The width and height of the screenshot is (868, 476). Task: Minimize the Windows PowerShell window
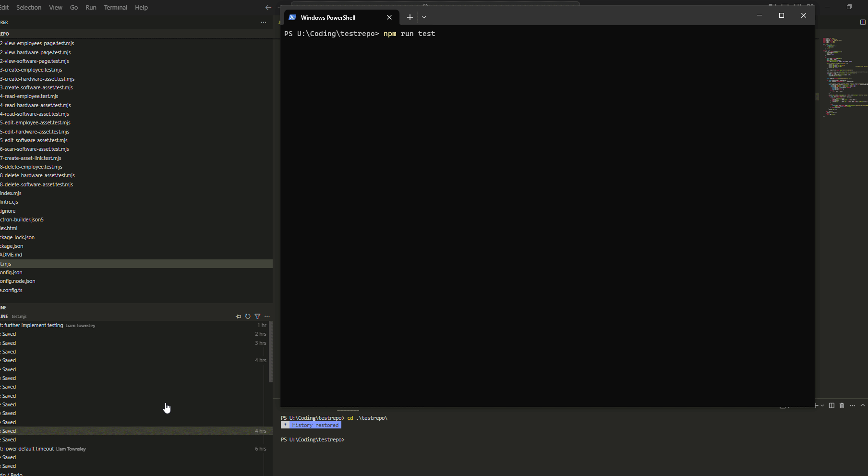[759, 15]
